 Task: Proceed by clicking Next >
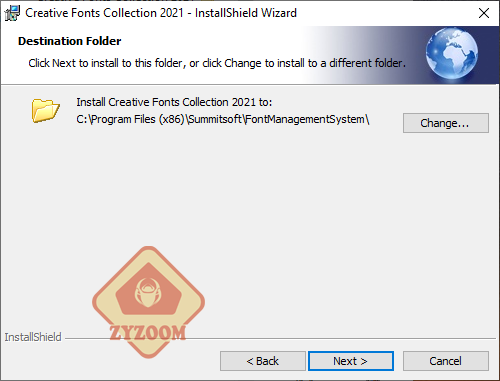point(351,361)
